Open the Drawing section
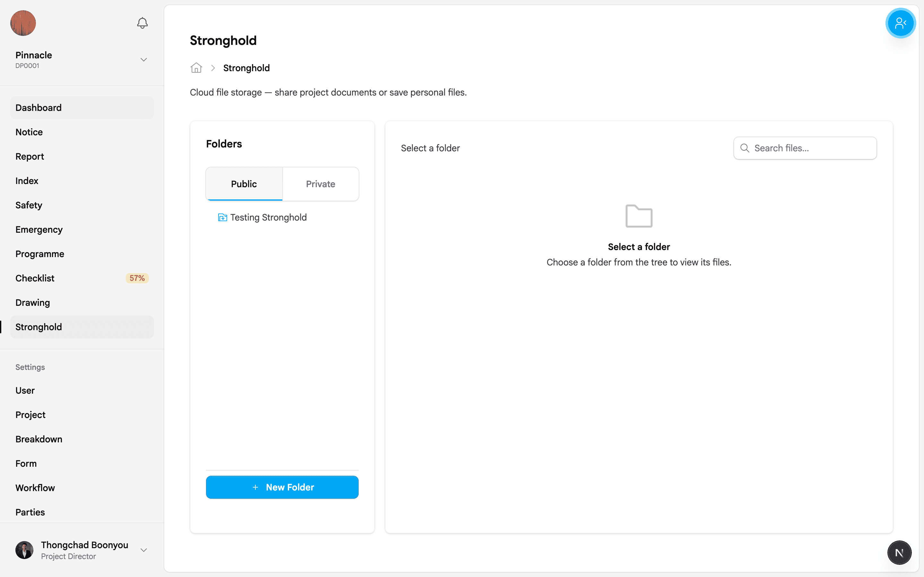The width and height of the screenshot is (924, 577). coord(32,303)
